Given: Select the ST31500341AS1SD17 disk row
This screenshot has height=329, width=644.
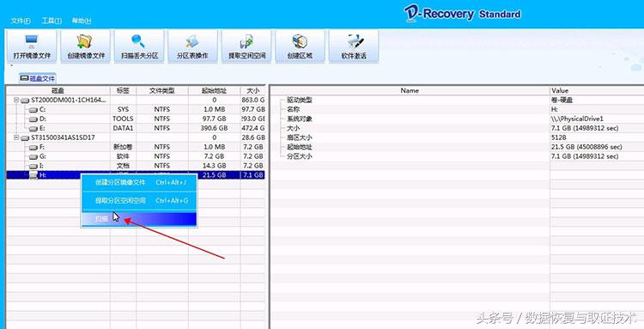Looking at the screenshot, I should click(136, 137).
